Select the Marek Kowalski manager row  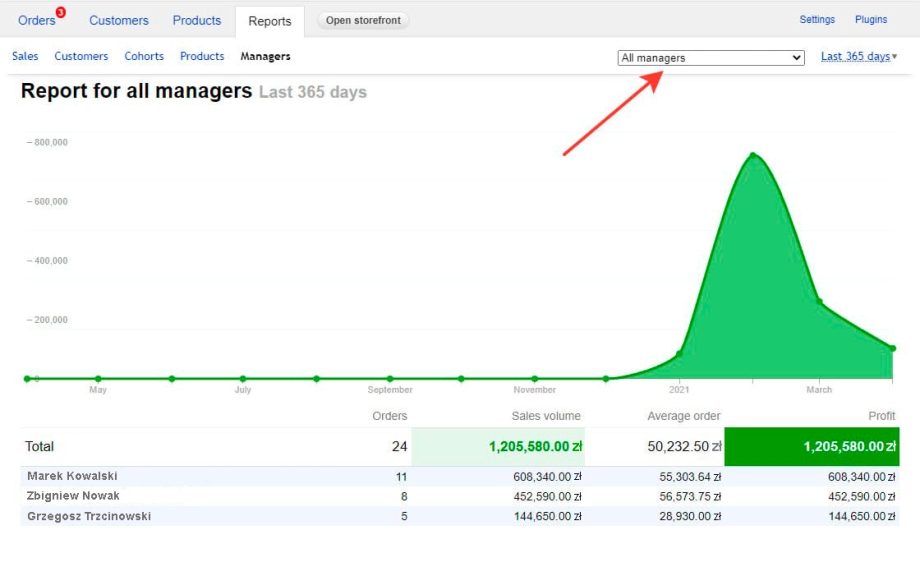click(x=72, y=476)
